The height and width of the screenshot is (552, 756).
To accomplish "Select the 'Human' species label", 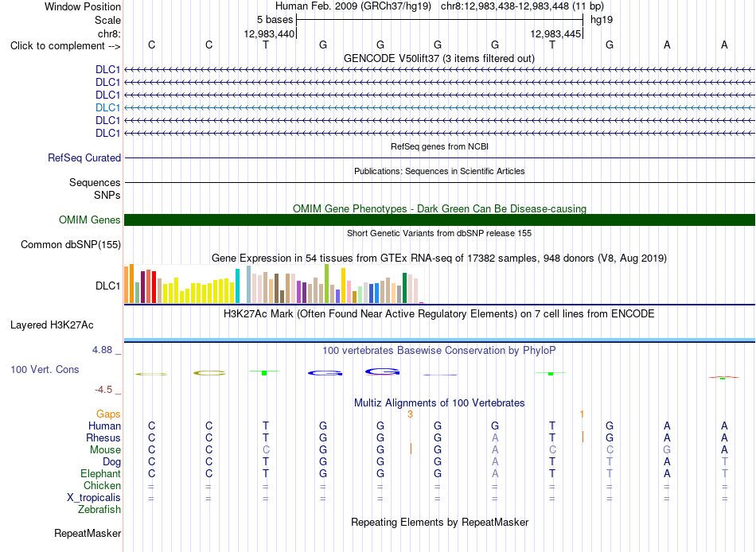I will point(104,426).
